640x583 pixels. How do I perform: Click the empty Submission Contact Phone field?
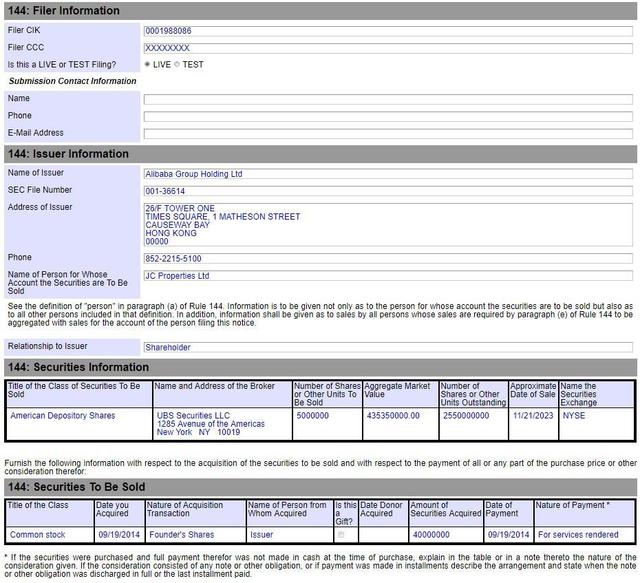pyautogui.click(x=387, y=116)
